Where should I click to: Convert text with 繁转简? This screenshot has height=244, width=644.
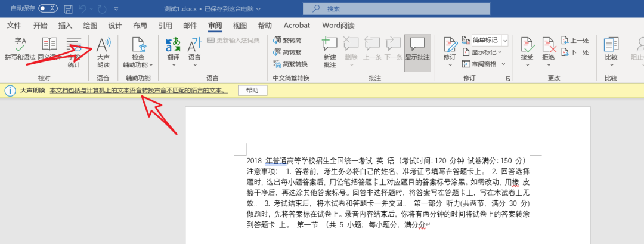pos(287,40)
